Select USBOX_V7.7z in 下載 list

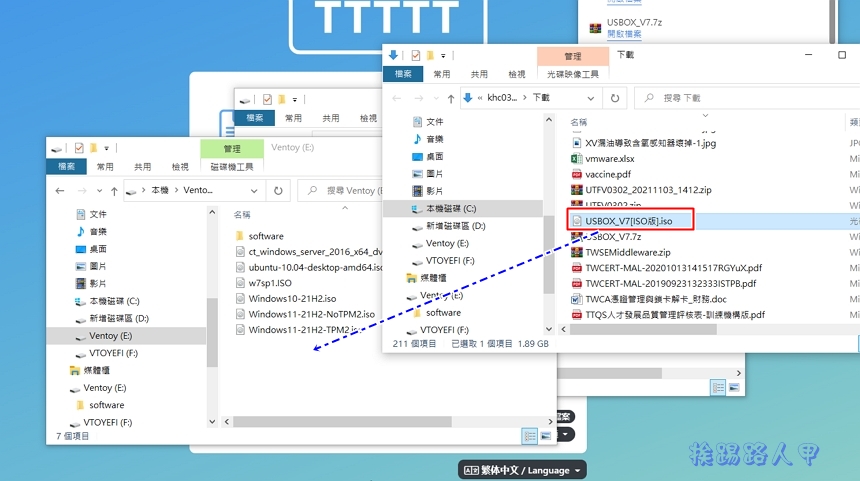click(613, 237)
